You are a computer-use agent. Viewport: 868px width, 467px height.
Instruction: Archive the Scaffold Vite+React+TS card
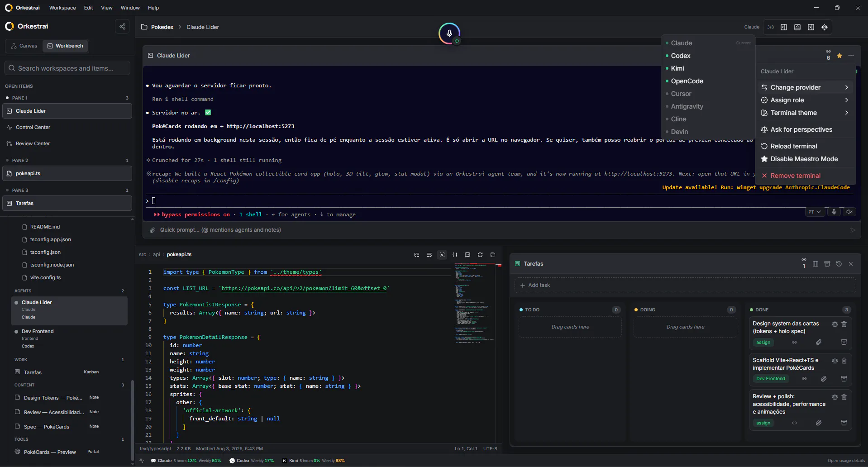(844, 379)
